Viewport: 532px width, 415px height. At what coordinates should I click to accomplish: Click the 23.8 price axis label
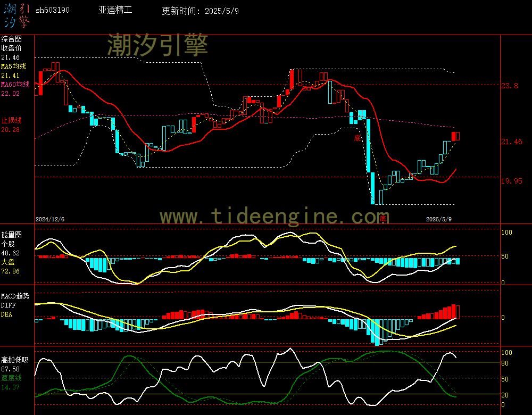(510, 86)
